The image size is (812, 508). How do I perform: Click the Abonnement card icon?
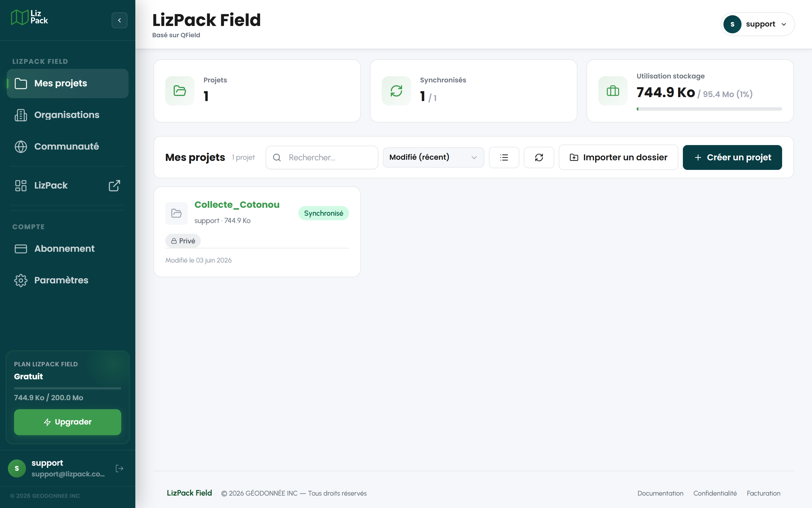[x=21, y=249]
